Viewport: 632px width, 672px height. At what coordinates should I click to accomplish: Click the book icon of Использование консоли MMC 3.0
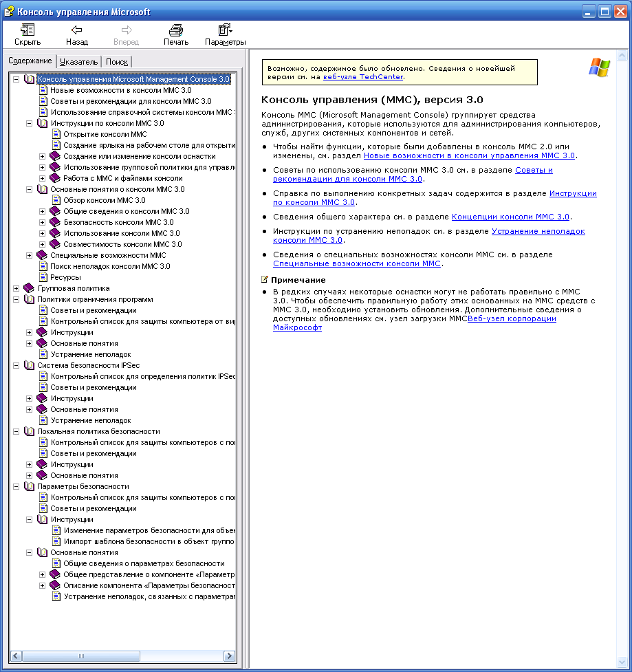55,233
